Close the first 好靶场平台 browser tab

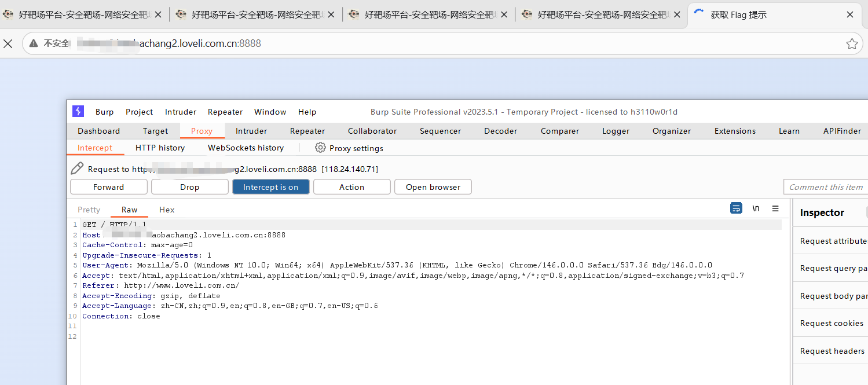click(158, 14)
